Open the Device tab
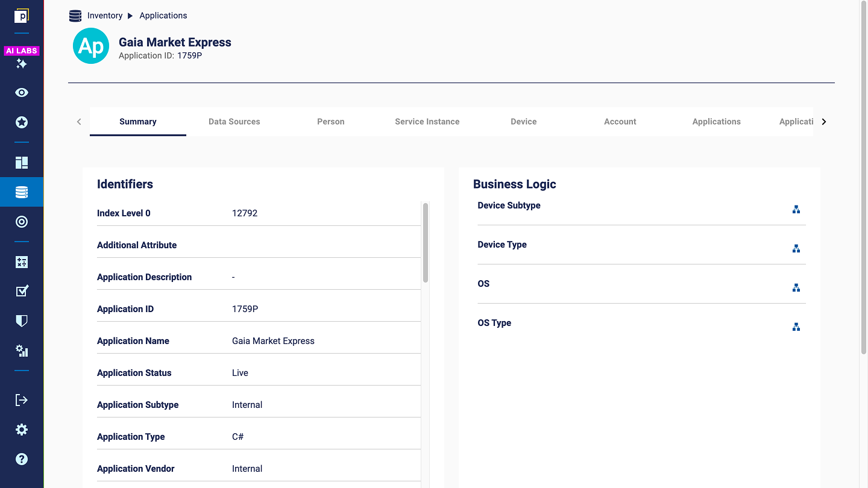Viewport: 868px width, 488px height. pos(524,122)
